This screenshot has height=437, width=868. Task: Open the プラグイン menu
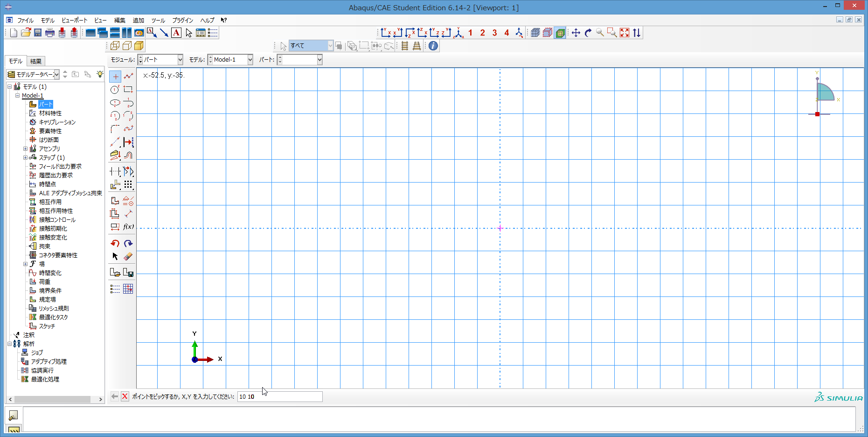[x=183, y=21]
